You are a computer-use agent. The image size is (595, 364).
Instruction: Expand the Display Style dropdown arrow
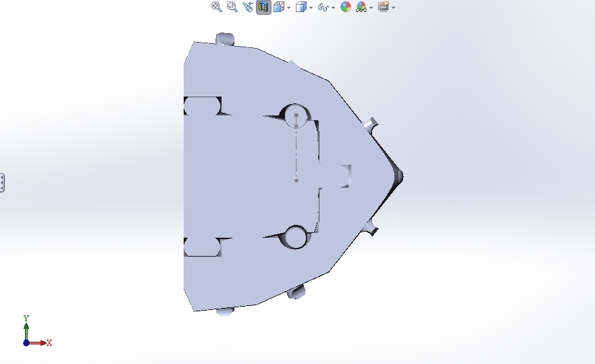[311, 7]
